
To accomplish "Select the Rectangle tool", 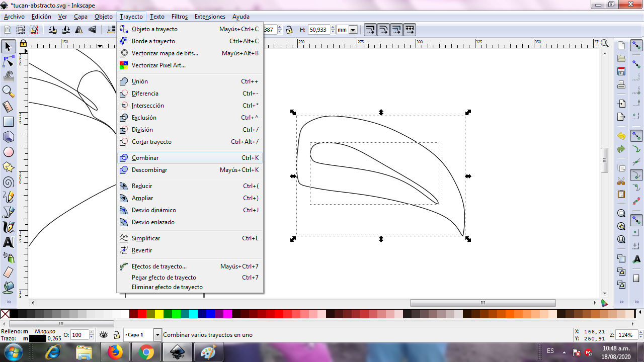I will tap(8, 122).
